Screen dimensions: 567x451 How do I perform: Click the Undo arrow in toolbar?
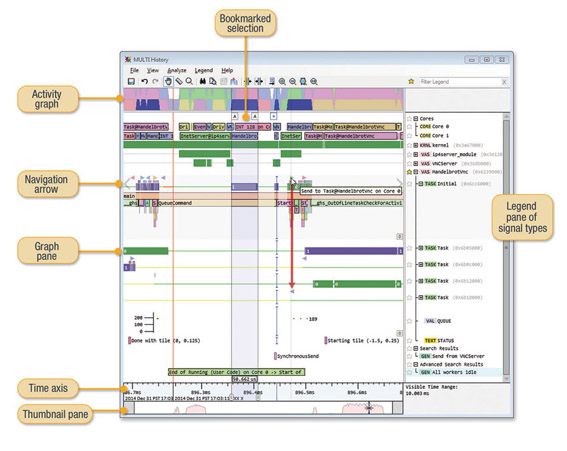pos(144,81)
